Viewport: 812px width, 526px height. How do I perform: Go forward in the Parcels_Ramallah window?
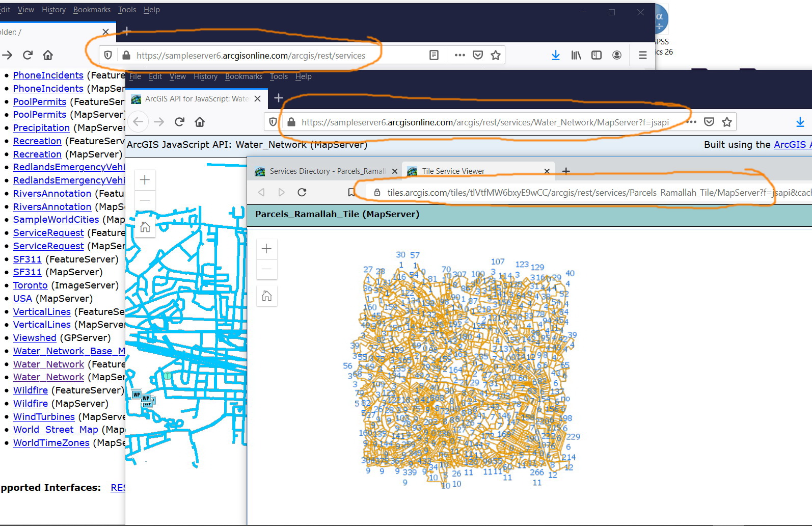[x=281, y=192]
